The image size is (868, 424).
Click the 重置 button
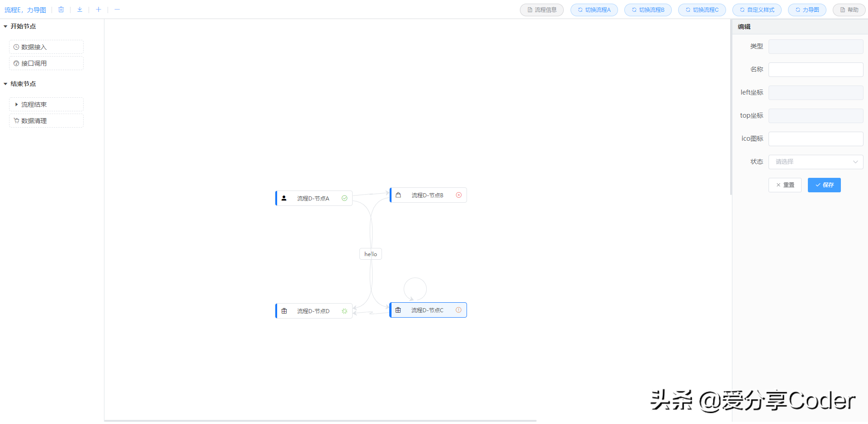[x=785, y=185]
